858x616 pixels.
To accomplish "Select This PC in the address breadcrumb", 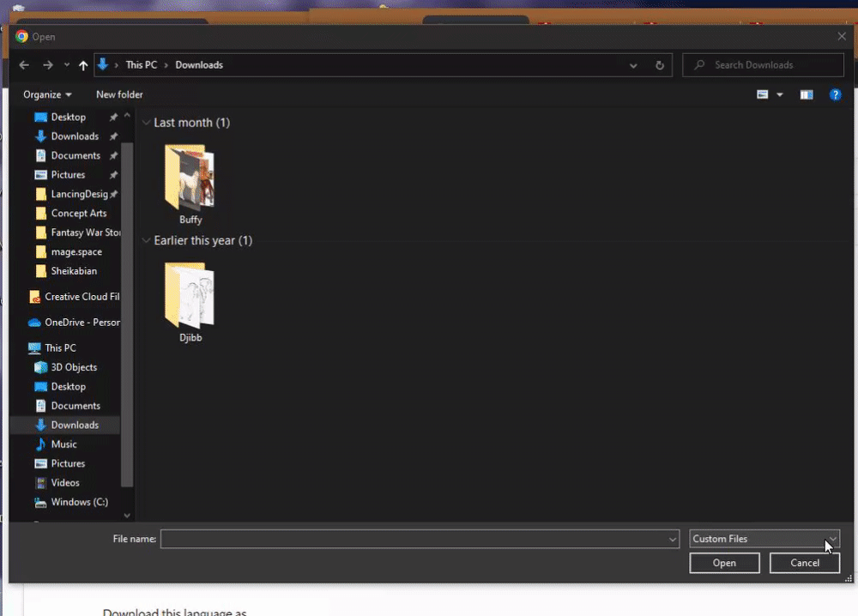I will point(142,64).
